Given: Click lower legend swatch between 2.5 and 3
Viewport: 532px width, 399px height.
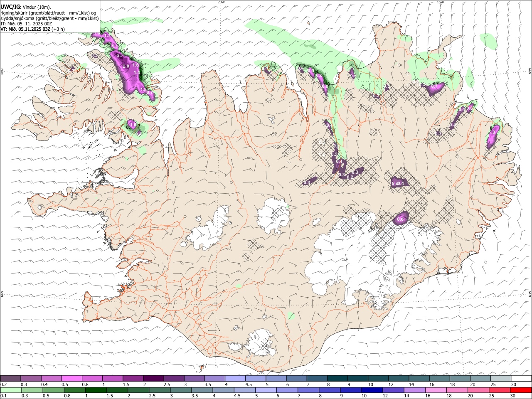Looking at the screenshot, I should point(160,390).
